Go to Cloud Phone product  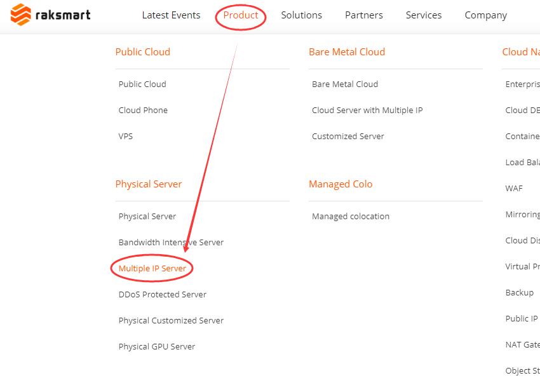point(143,110)
